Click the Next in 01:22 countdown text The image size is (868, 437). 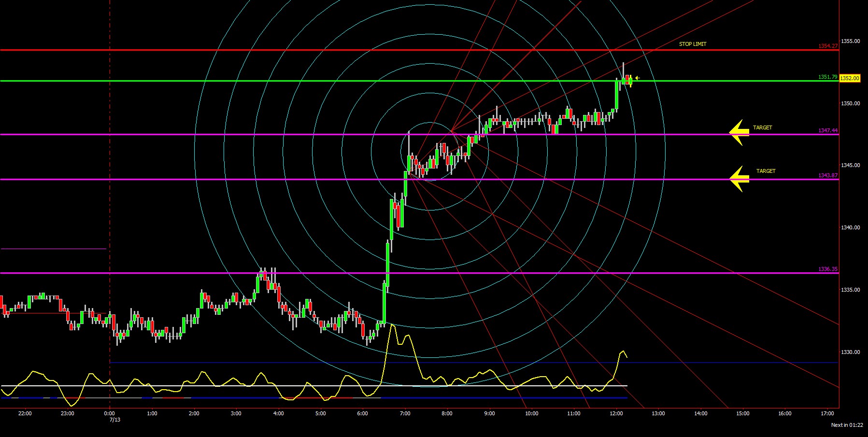(x=847, y=425)
